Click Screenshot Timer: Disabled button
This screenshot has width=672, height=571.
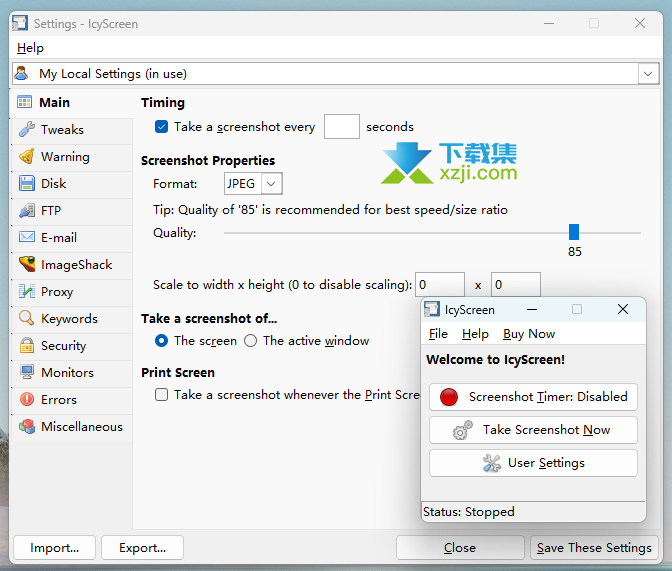pyautogui.click(x=533, y=397)
